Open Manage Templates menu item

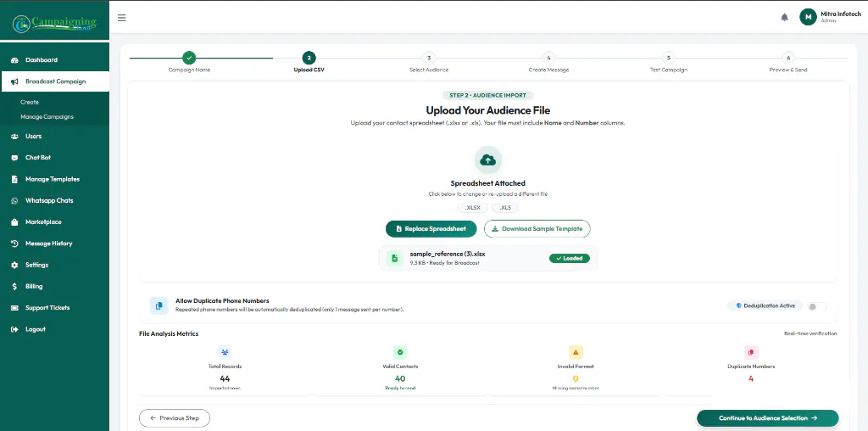tap(54, 180)
